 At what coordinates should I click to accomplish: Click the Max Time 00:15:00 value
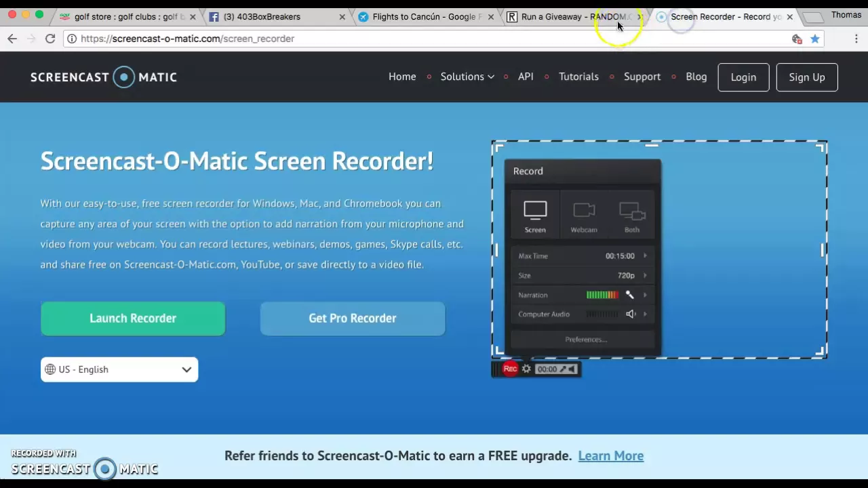pyautogui.click(x=620, y=256)
